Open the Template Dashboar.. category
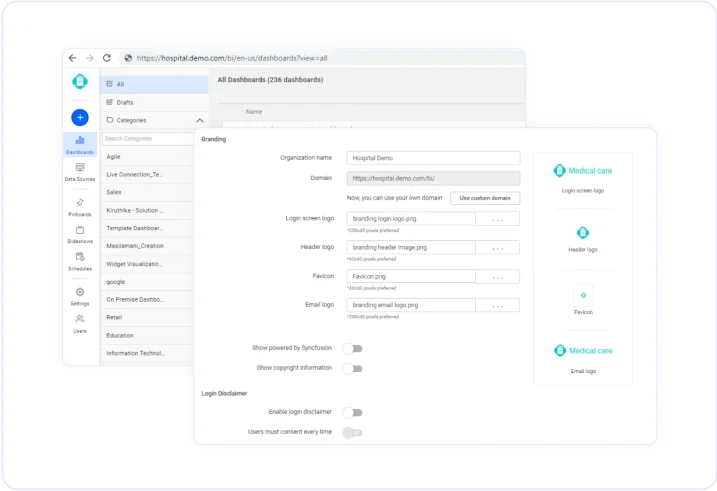This screenshot has height=491, width=717. pyautogui.click(x=146, y=228)
